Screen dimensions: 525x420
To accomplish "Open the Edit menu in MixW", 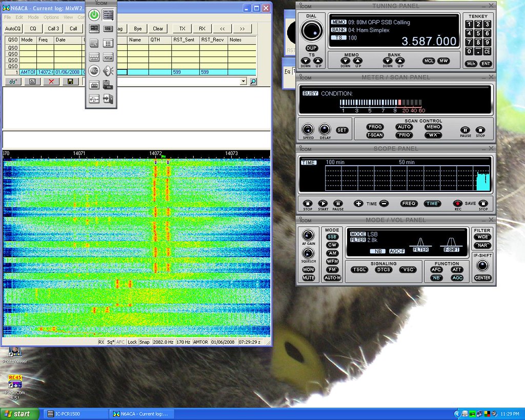I will coord(19,17).
